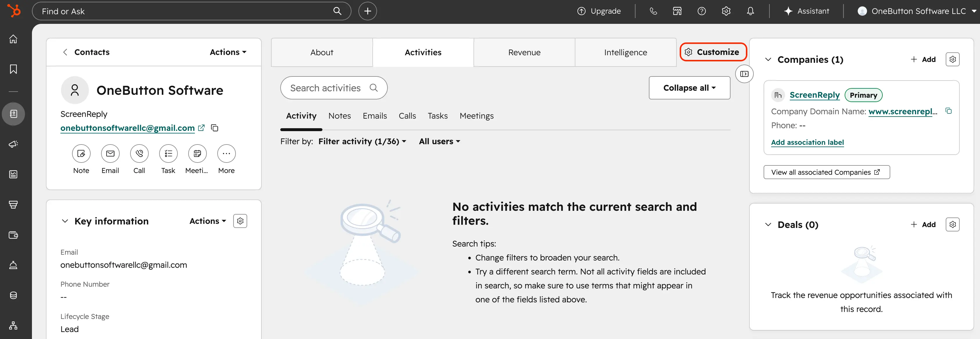This screenshot has height=339, width=980.
Task: Click the Note icon button
Action: click(81, 154)
